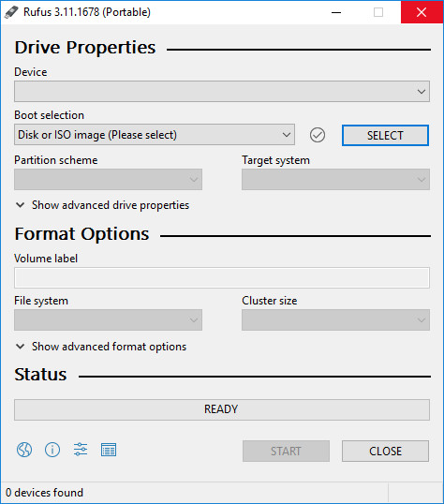The width and height of the screenshot is (444, 504).
Task: Click the Volume label text field
Action: [222, 277]
